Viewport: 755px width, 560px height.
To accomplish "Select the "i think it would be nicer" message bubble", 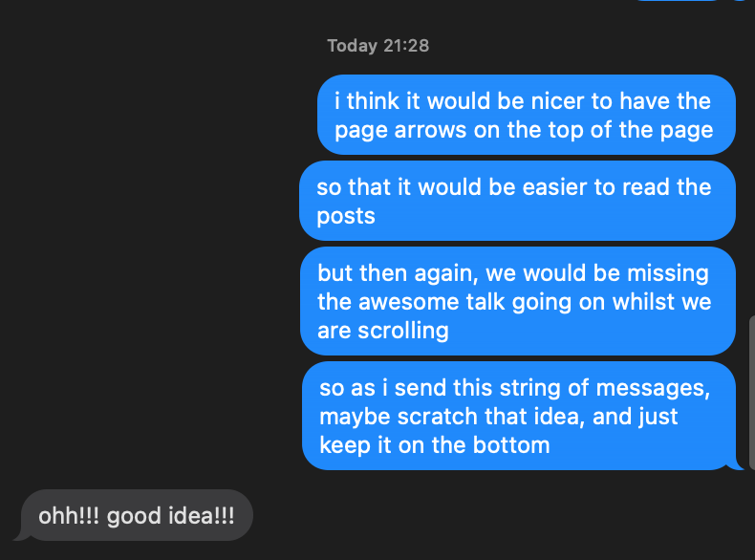I will click(526, 115).
